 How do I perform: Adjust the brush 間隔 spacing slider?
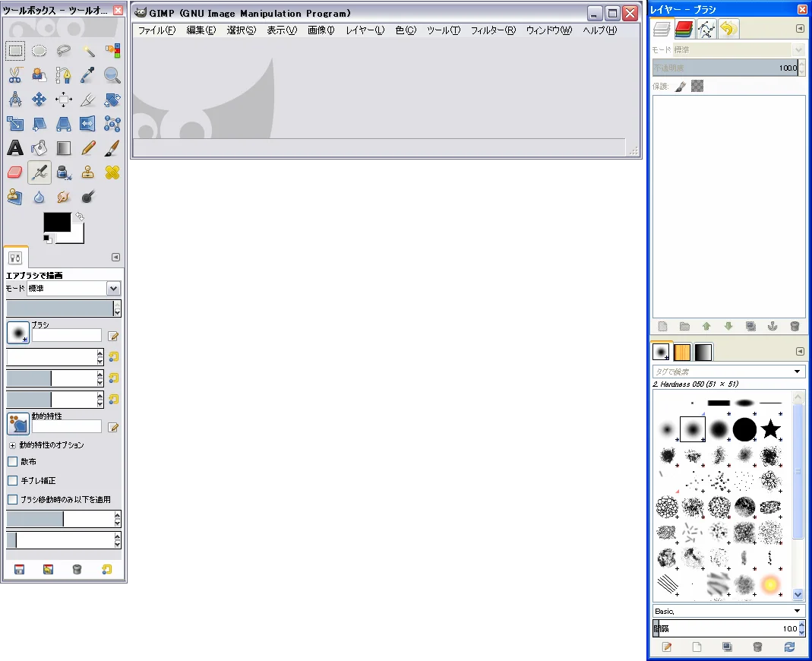coord(725,628)
